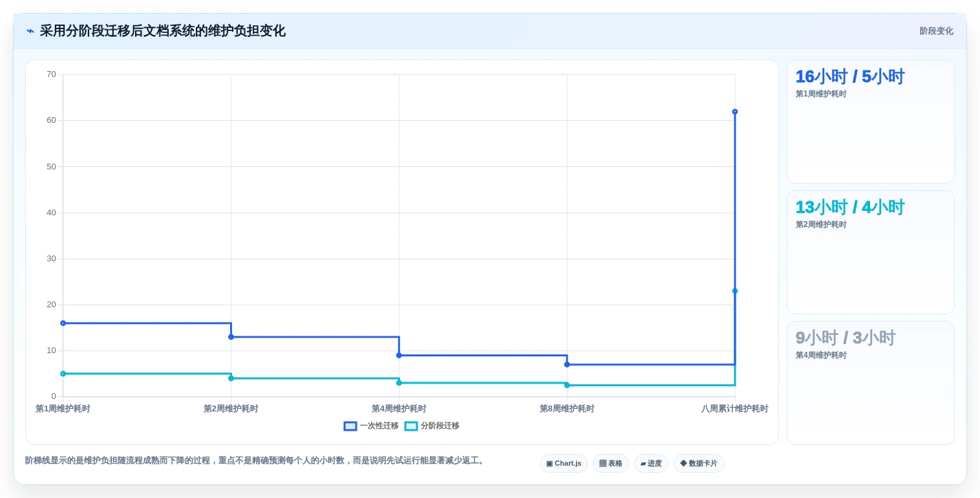Click the blue data point at 第4周维护耗时
980x498 pixels.
(399, 355)
